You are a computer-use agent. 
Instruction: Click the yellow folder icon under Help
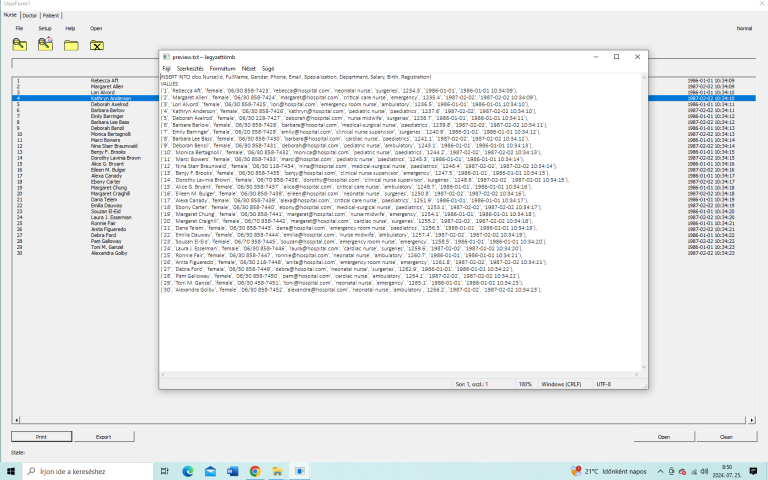coord(71,45)
